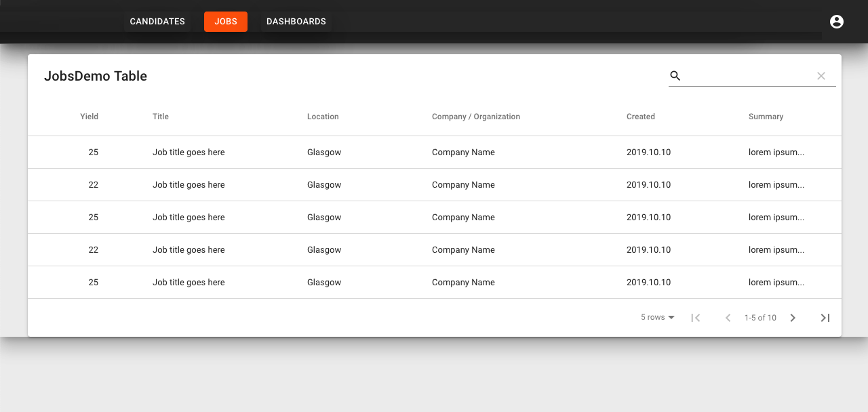Click 'Company Name' in the last row
Screen dimensions: 868x412
click(463, 283)
